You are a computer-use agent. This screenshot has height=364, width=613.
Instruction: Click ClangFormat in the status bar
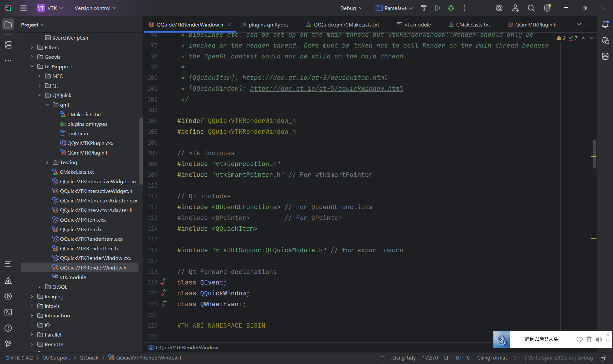492,358
